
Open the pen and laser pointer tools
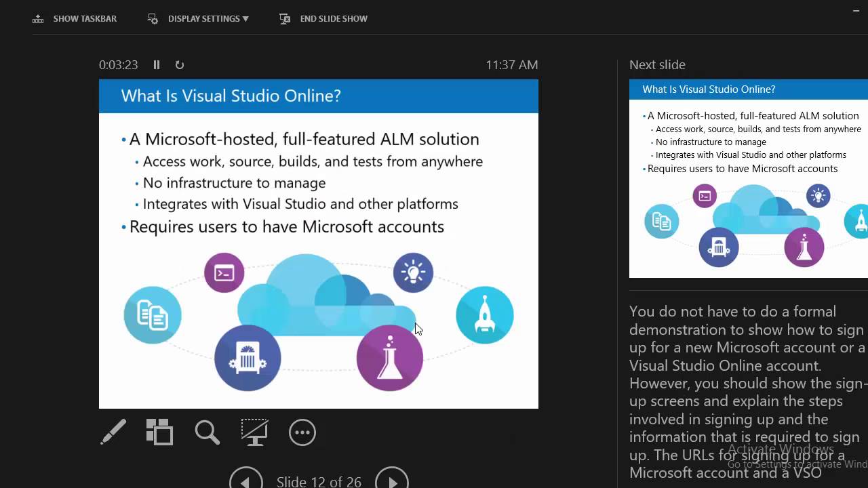tap(113, 432)
